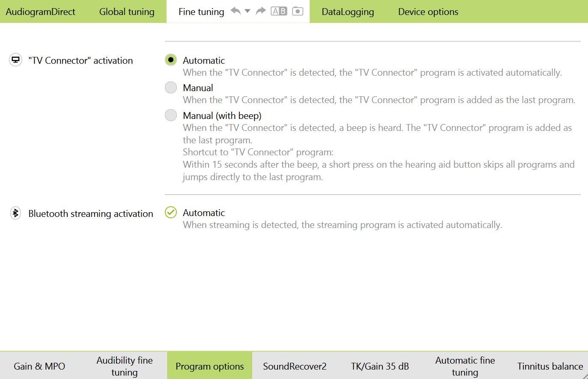Open TK/Gain 35 dB tab

click(380, 366)
